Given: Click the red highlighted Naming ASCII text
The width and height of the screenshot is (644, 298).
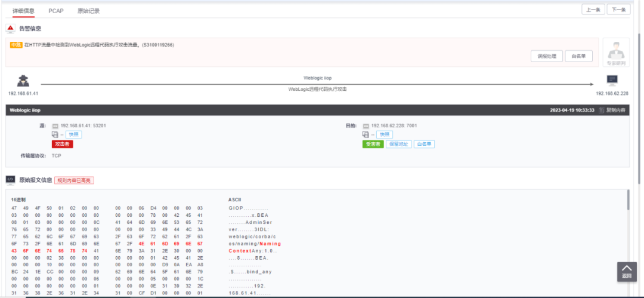Looking at the screenshot, I should (270, 244).
